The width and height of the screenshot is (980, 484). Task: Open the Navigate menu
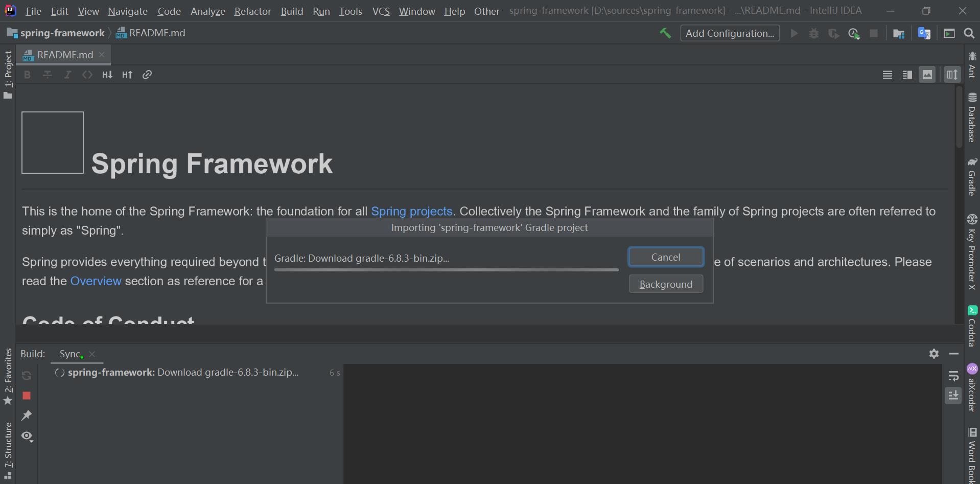pyautogui.click(x=127, y=11)
